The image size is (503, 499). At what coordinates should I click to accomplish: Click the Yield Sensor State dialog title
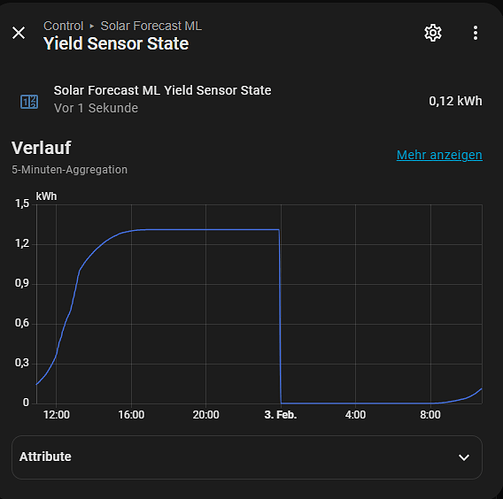tap(116, 44)
